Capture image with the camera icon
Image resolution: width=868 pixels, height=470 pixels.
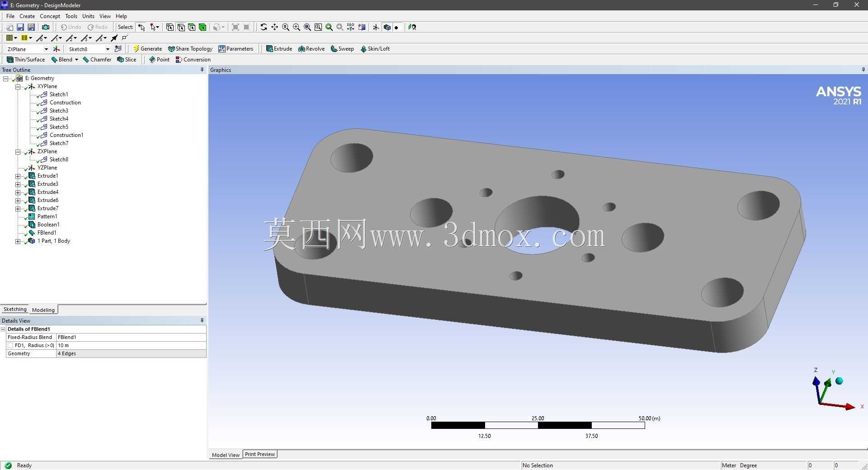tap(46, 27)
